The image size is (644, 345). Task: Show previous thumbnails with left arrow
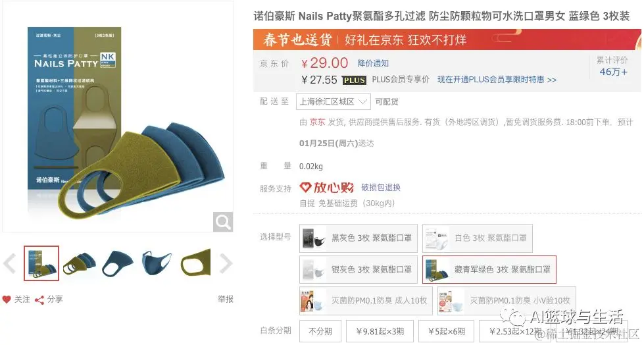click(x=9, y=263)
